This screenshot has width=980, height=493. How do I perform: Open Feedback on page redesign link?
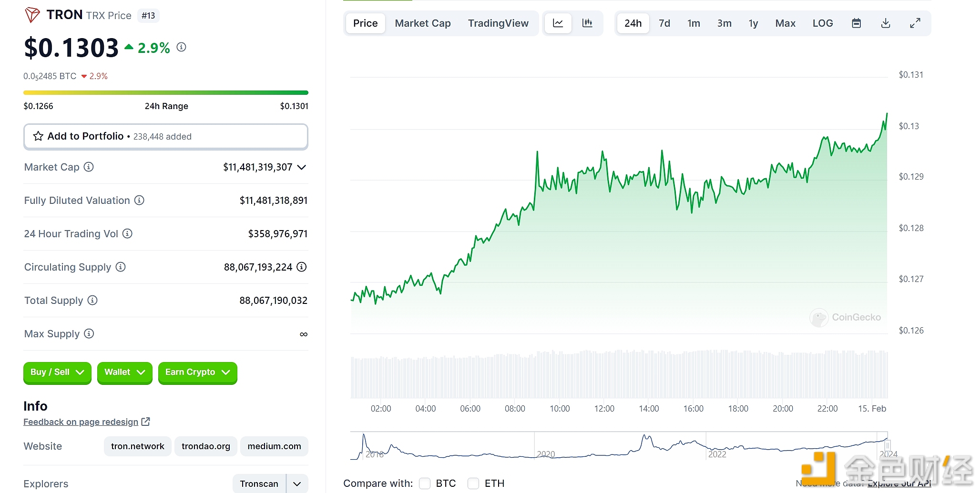tap(81, 422)
